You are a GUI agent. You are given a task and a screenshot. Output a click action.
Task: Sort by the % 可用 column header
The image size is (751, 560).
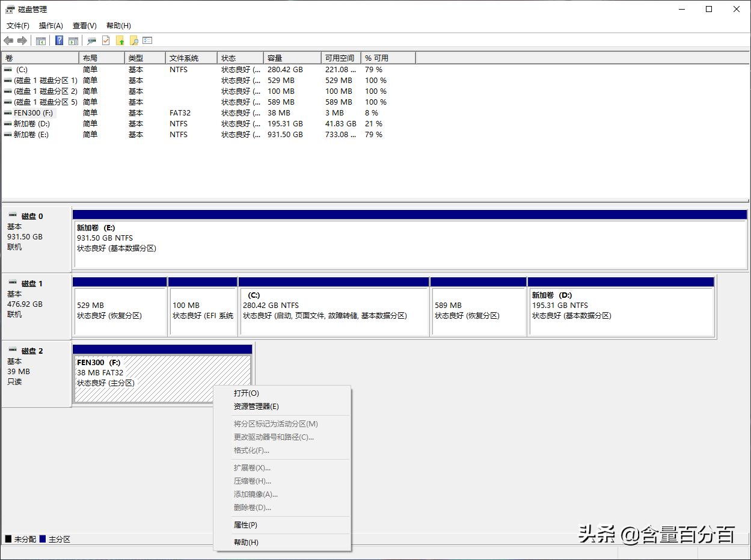[388, 58]
